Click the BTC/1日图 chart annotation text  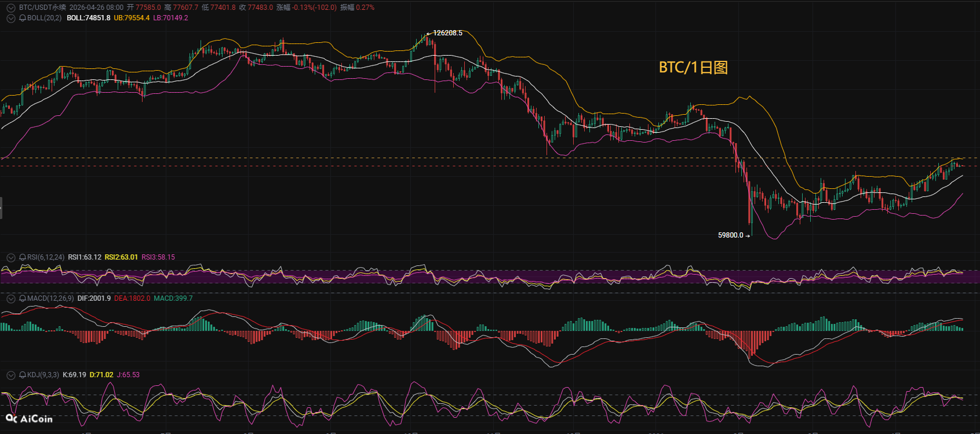point(693,67)
